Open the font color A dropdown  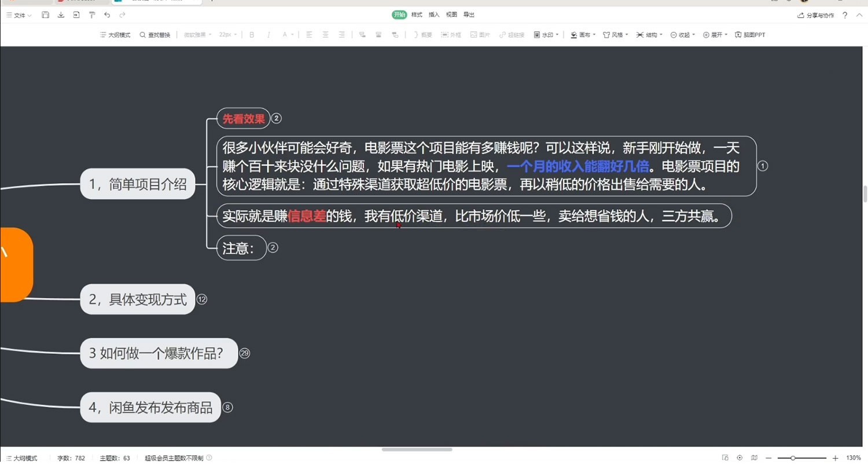tap(288, 35)
